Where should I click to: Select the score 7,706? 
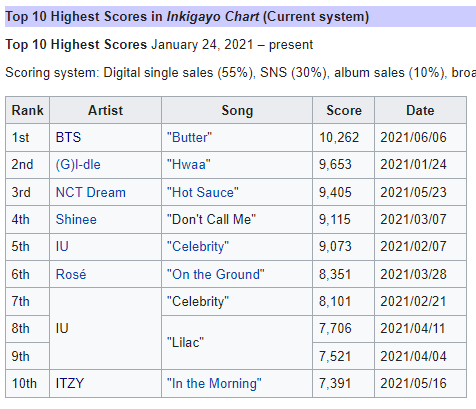pos(335,329)
